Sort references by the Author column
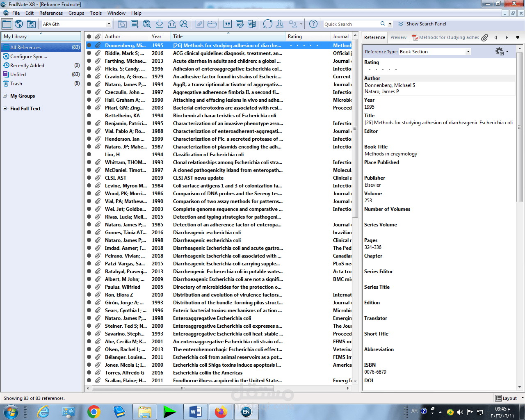The height and width of the screenshot is (420, 525). (x=126, y=37)
